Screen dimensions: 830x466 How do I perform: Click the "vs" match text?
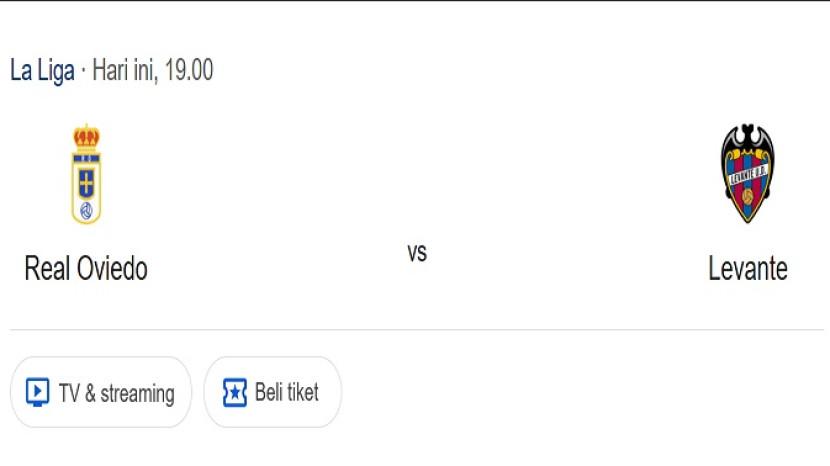point(417,253)
